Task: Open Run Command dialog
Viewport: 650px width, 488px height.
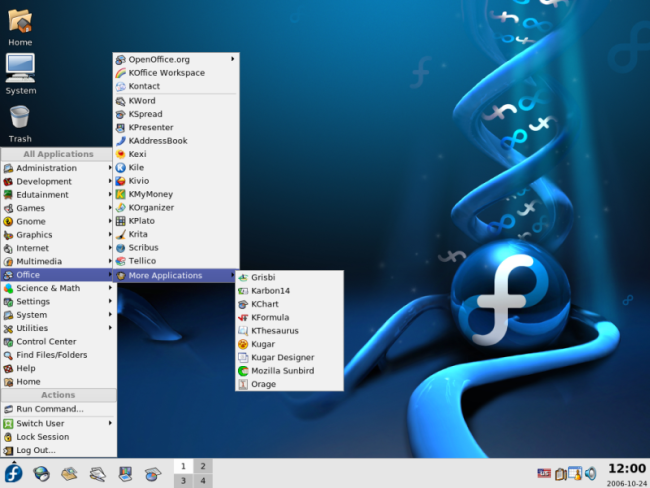Action: tap(58, 409)
